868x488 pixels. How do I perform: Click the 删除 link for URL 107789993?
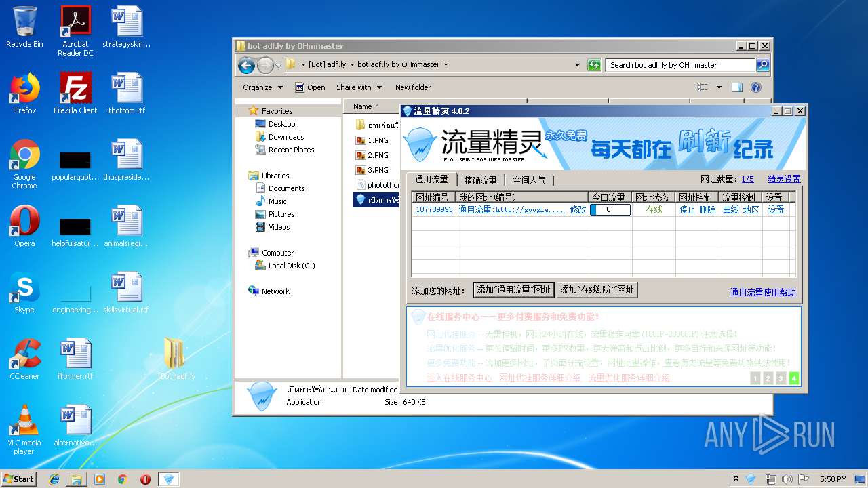(x=707, y=209)
